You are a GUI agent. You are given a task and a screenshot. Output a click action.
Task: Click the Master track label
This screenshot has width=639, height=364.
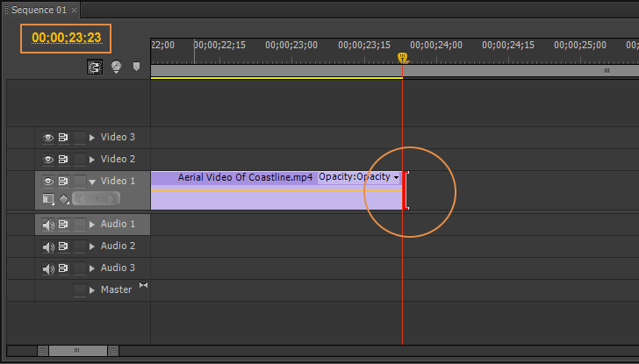(x=116, y=289)
